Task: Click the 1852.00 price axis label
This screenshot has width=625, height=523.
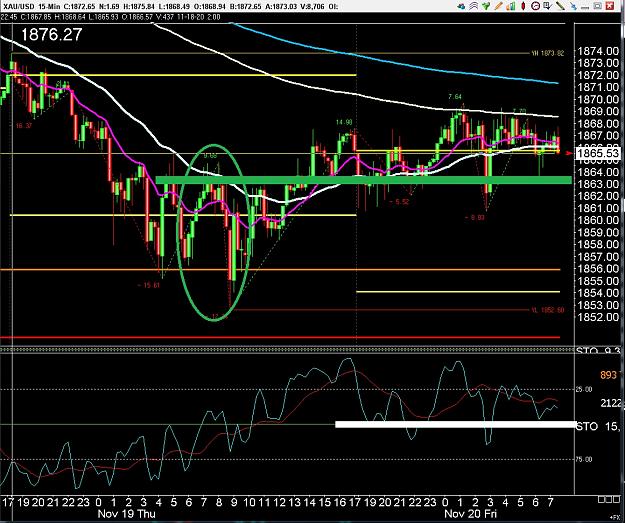Action: pos(598,317)
